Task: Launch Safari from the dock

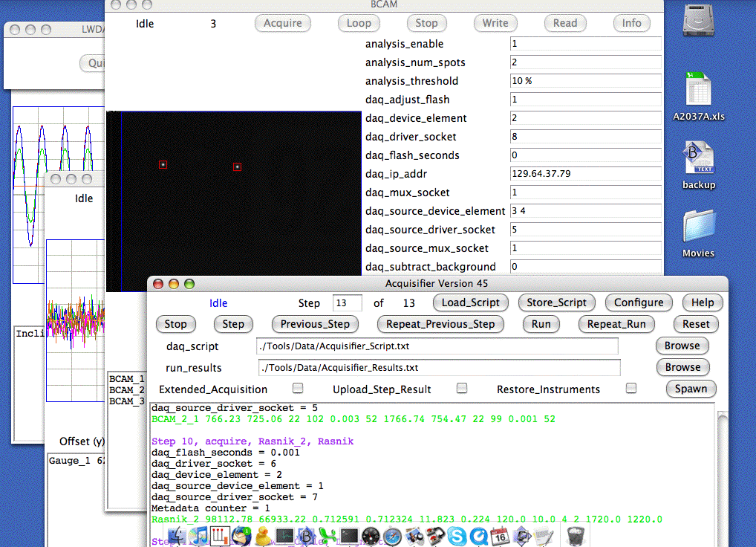Action: (x=393, y=534)
